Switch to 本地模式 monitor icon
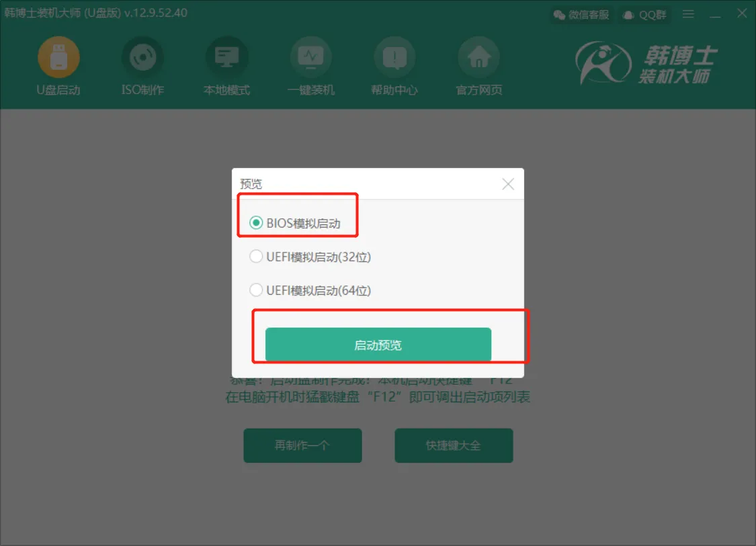 (226, 57)
